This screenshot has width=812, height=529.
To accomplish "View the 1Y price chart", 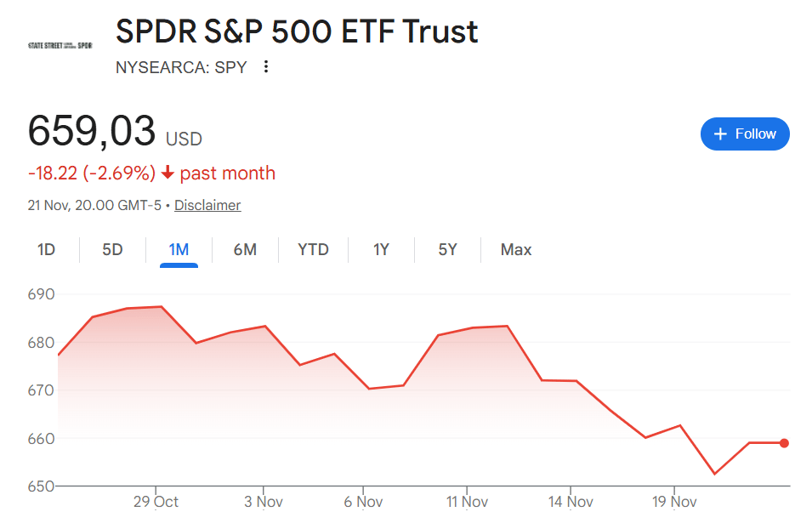I will click(x=381, y=249).
